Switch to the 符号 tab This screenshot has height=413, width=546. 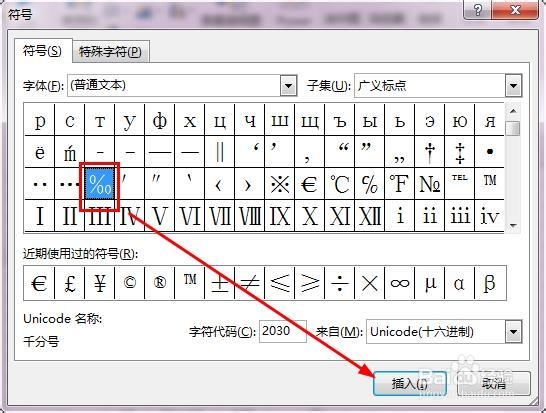[x=42, y=51]
